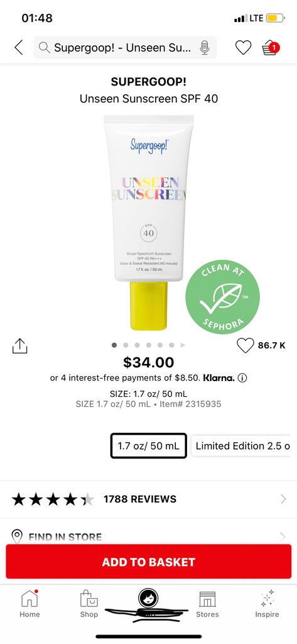Expand the 1788 Reviews row chevron
The height and width of the screenshot is (644, 297).
(x=283, y=499)
